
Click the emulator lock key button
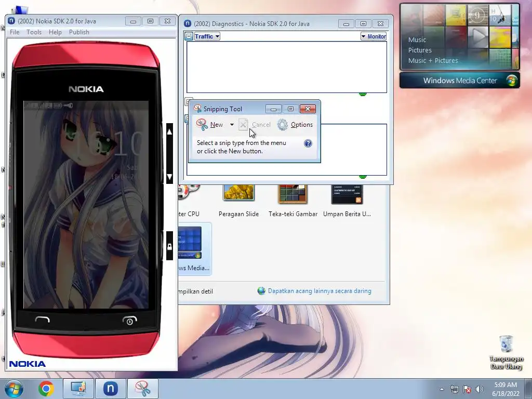click(170, 246)
